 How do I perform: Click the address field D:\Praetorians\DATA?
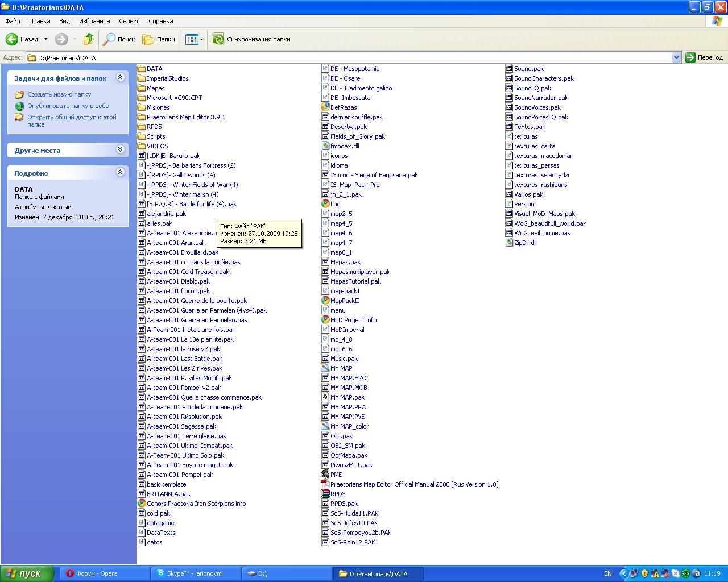348,57
